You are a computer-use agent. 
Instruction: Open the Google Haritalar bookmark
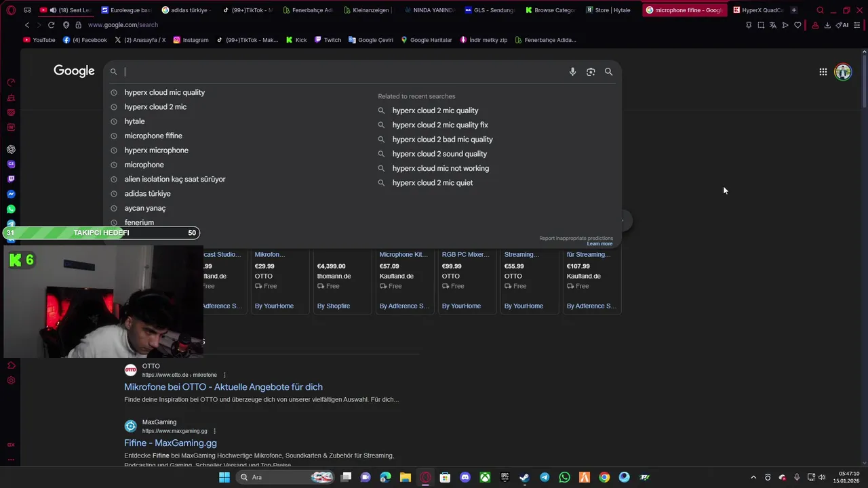[427, 40]
